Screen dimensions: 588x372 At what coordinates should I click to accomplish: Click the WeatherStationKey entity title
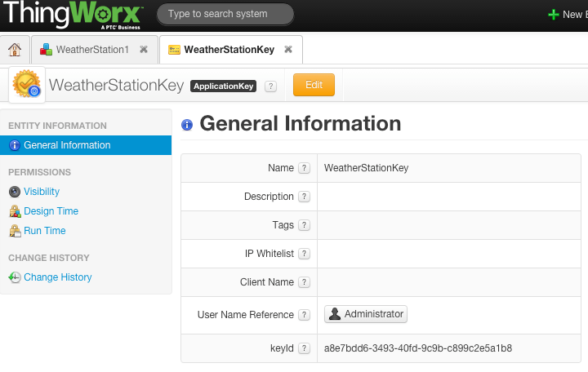click(116, 85)
